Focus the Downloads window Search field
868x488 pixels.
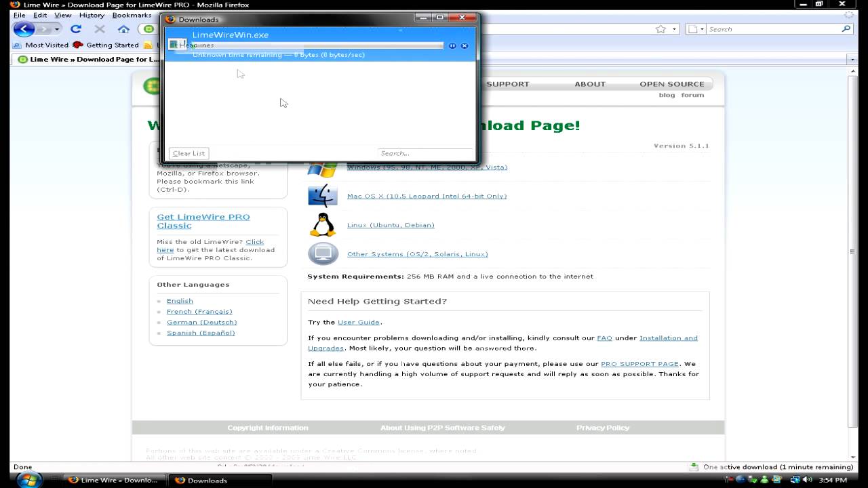(425, 153)
